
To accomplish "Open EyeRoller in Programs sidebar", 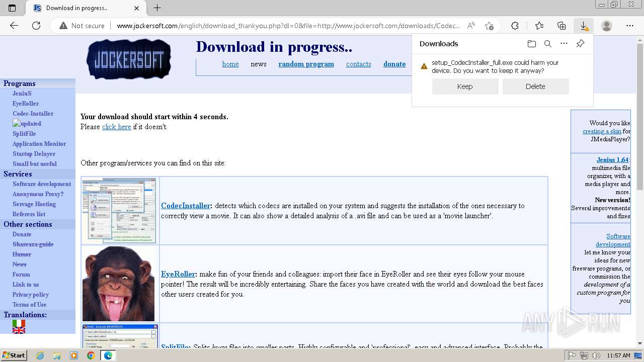I will (26, 104).
